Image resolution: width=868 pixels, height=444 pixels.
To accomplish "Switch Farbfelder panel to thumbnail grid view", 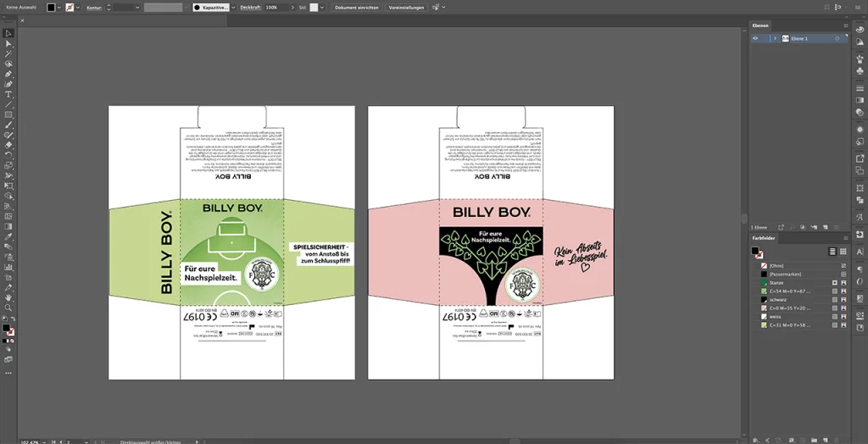I will [843, 252].
